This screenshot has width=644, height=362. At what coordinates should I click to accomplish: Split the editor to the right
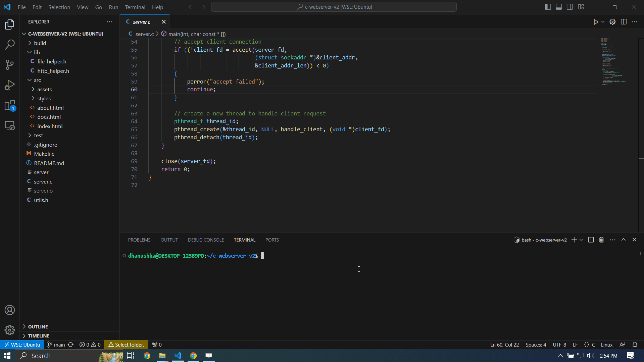pos(624,22)
